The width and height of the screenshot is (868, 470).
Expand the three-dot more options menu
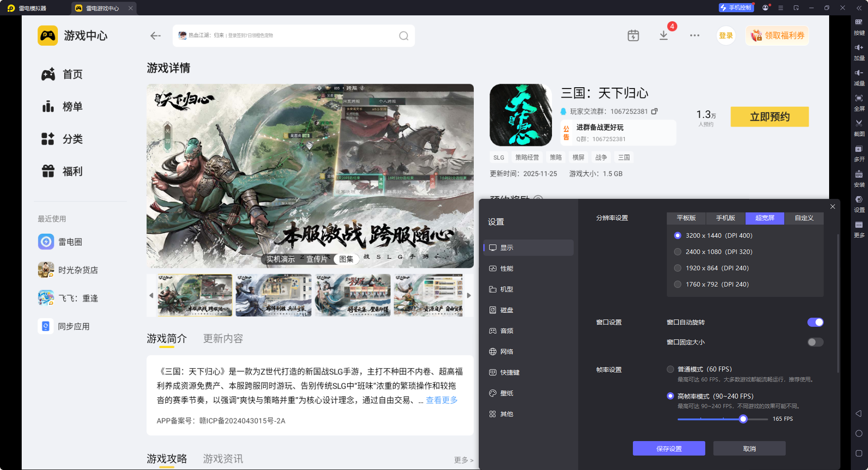pyautogui.click(x=694, y=35)
